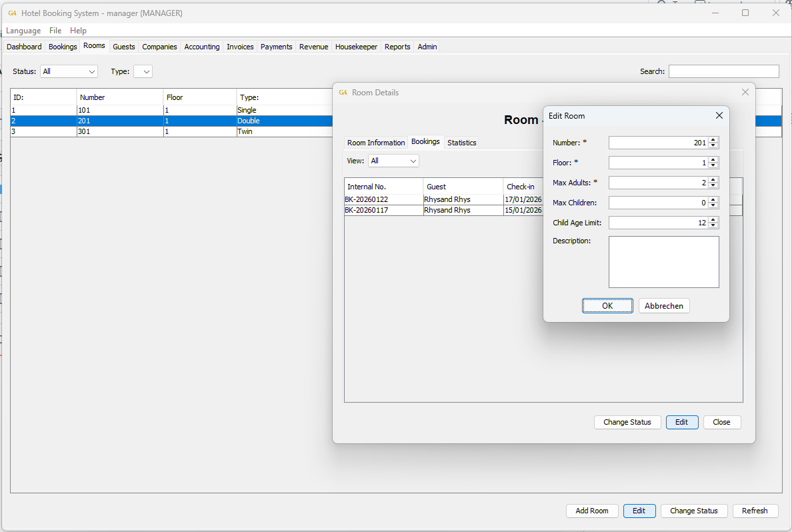Expand the Type filter dropdown
792x532 pixels.
[x=143, y=71]
